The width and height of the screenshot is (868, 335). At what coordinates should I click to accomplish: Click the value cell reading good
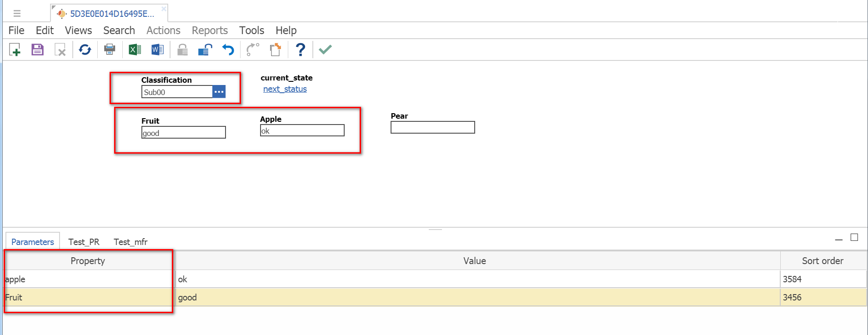(478, 297)
